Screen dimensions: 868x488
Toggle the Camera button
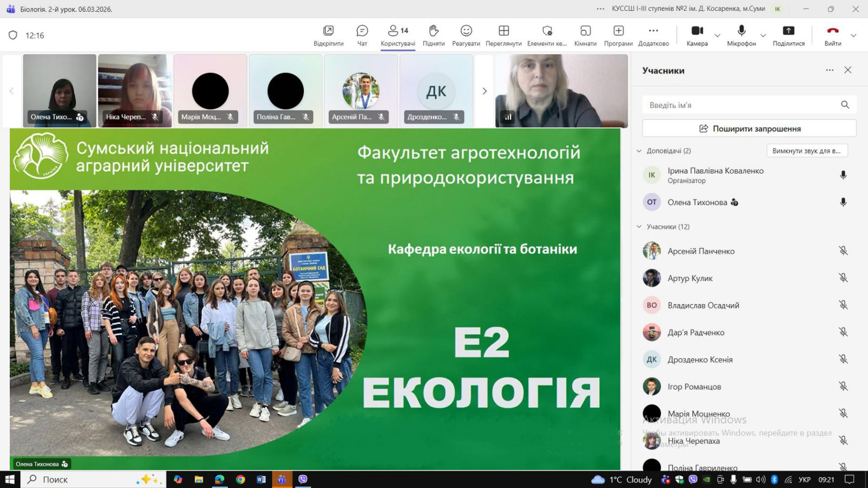[x=697, y=31]
